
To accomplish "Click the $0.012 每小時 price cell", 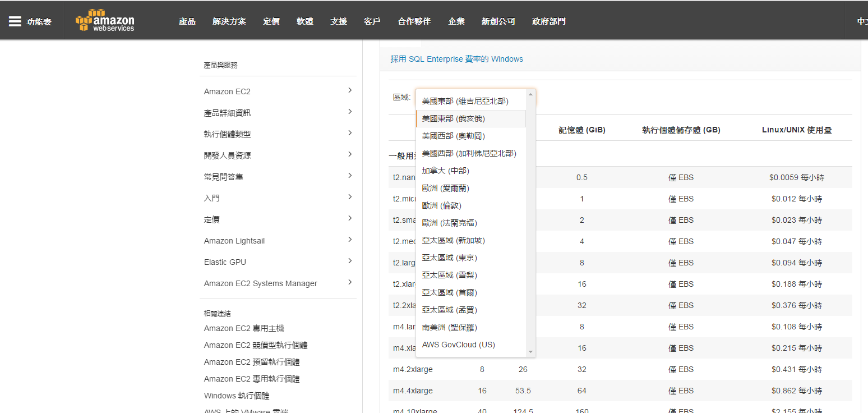I will (797, 199).
